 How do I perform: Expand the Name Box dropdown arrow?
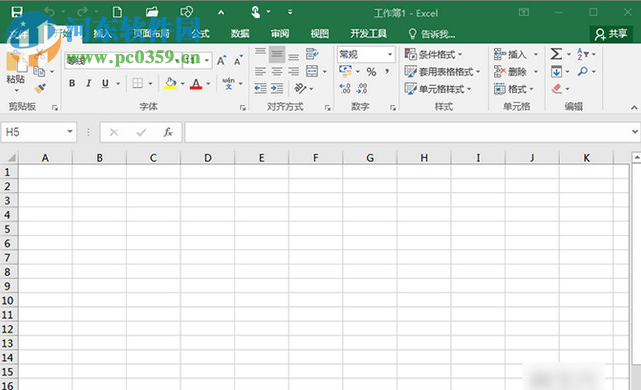pyautogui.click(x=70, y=132)
